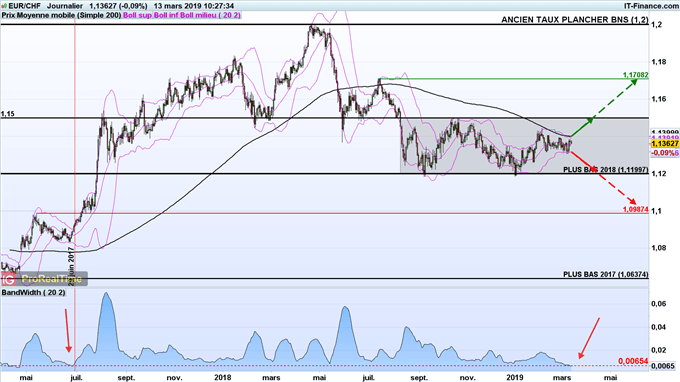680x382 pixels.
Task: Click the 1,13627 (-0,09%) quote in header
Action: point(118,6)
